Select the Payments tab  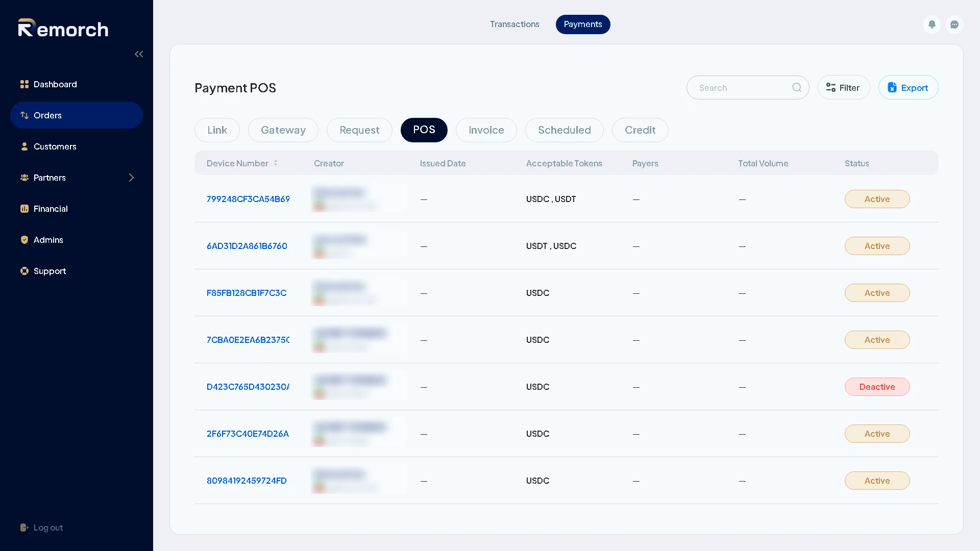pyautogui.click(x=583, y=24)
